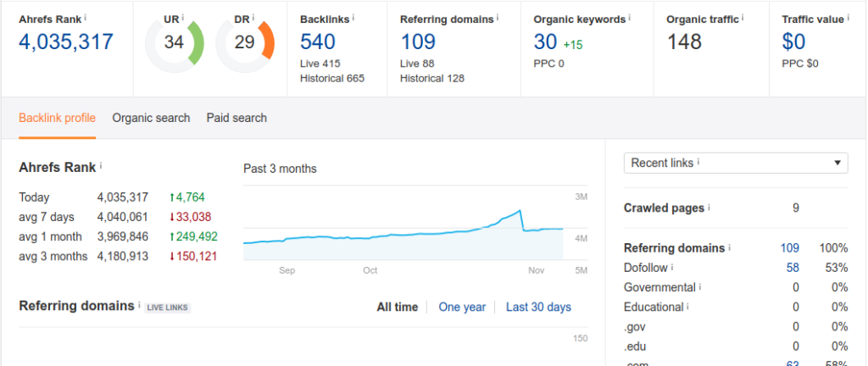This screenshot has height=366, width=868.
Task: Click the info icon next to Crawled pages
Action: (709, 208)
